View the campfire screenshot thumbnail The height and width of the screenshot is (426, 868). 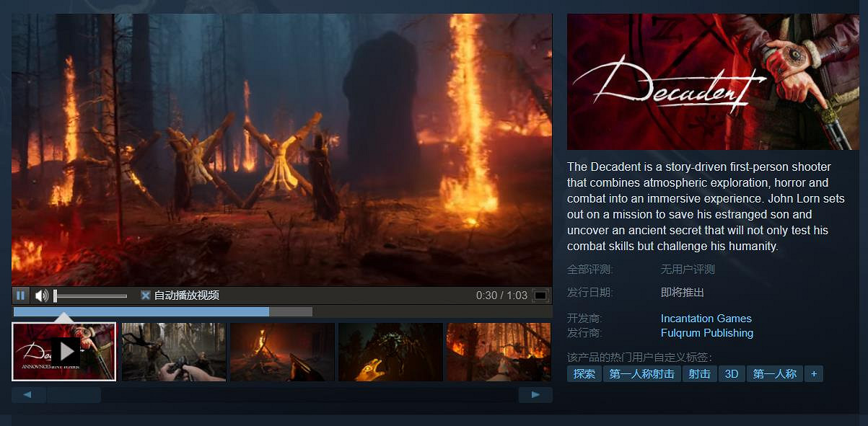click(x=282, y=352)
